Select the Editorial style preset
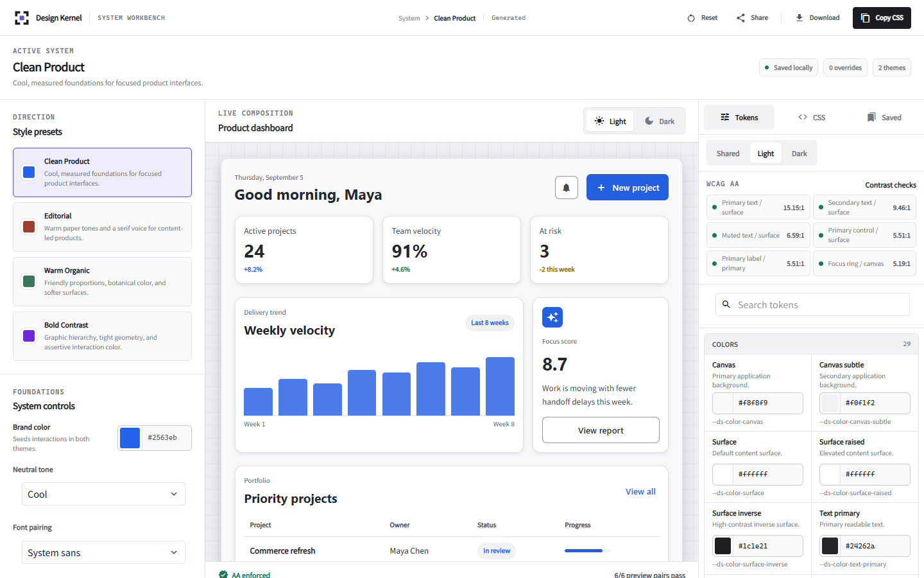The width and height of the screenshot is (924, 578). pyautogui.click(x=102, y=227)
